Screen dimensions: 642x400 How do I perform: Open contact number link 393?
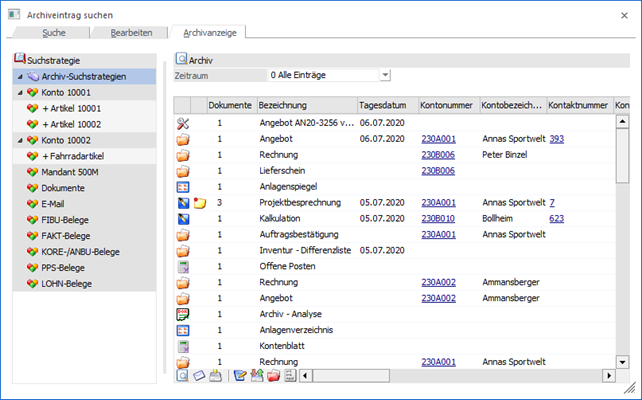tap(557, 139)
